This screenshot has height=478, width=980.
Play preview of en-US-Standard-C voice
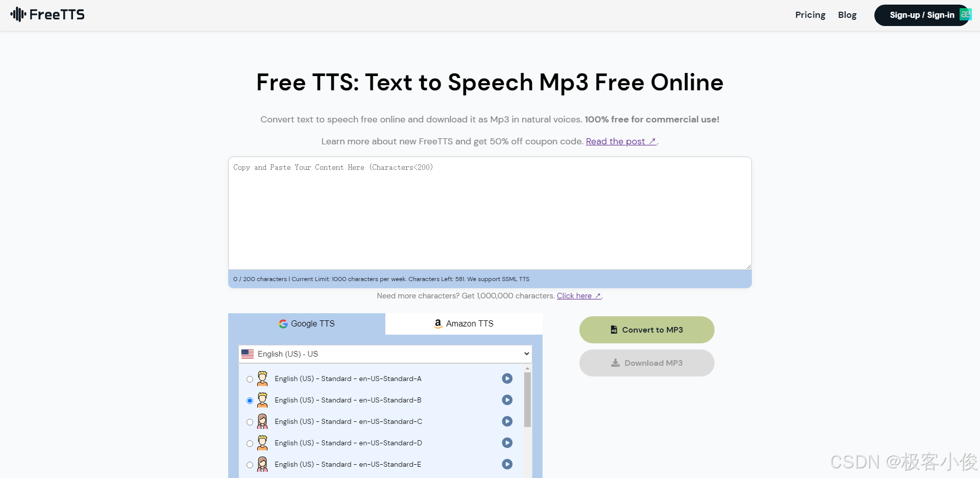click(x=507, y=421)
